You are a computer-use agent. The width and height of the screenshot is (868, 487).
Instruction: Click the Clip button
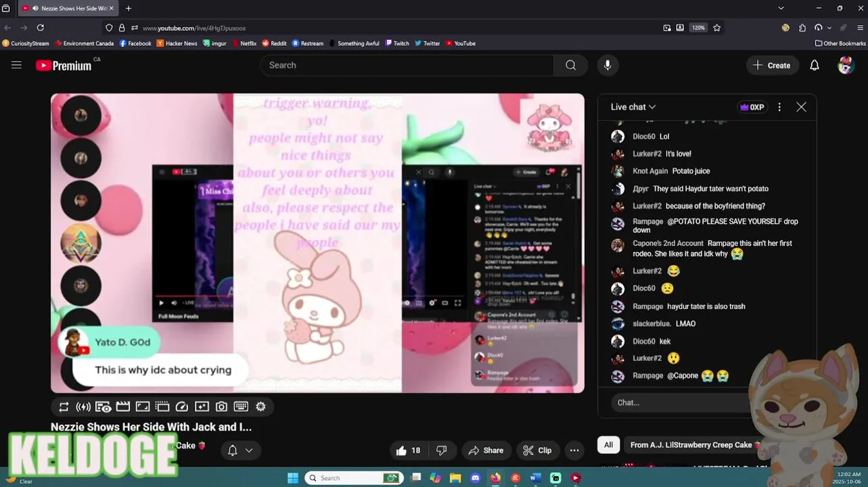click(537, 450)
